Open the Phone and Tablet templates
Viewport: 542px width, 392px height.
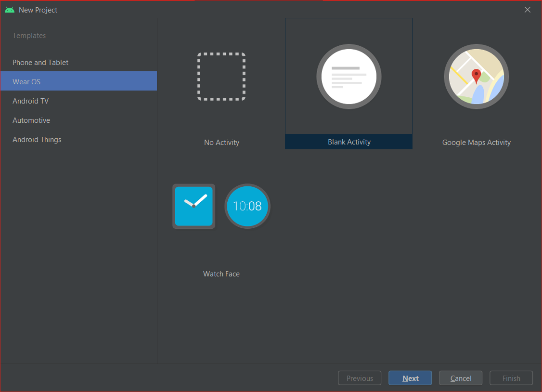79,63
